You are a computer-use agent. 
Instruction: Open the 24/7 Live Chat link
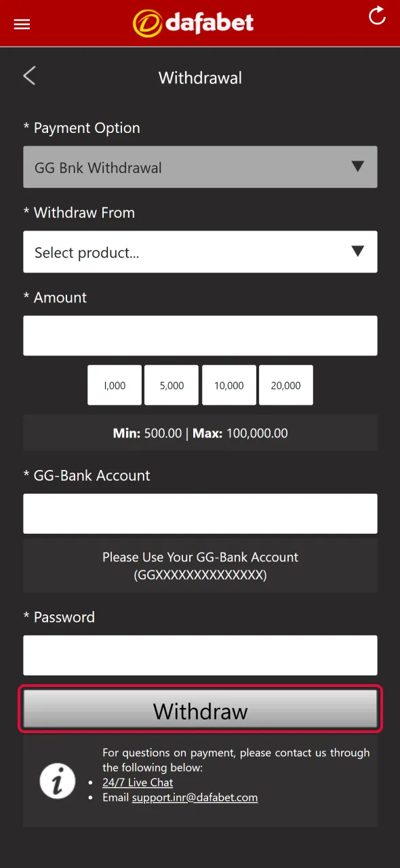(137, 782)
